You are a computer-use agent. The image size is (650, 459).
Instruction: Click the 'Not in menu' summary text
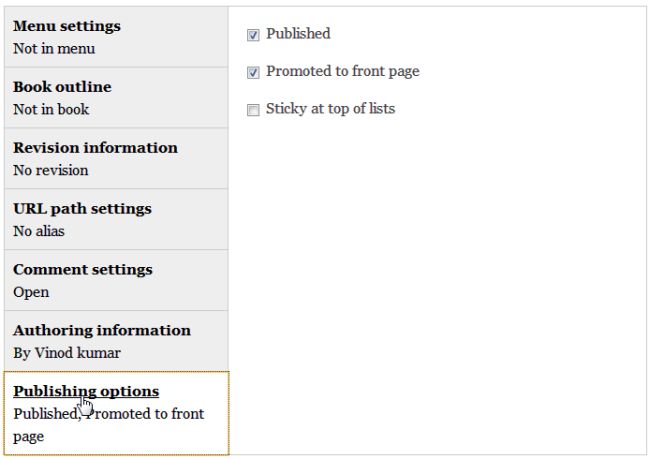coord(54,48)
